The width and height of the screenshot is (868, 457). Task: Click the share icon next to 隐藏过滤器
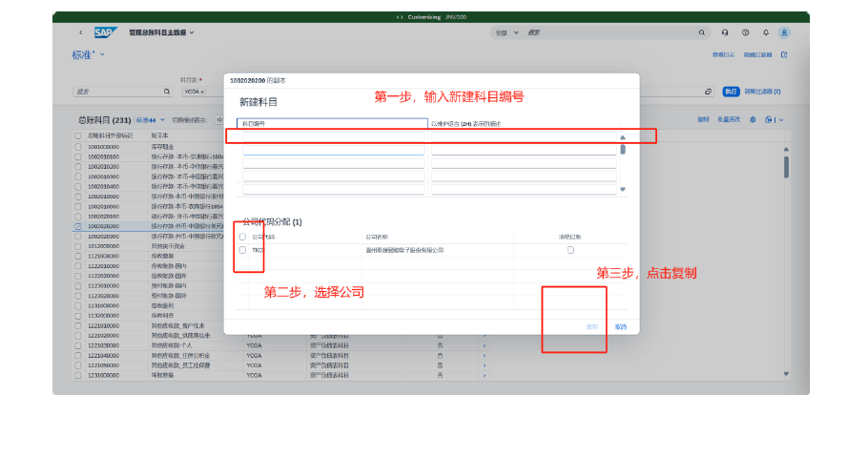click(784, 54)
